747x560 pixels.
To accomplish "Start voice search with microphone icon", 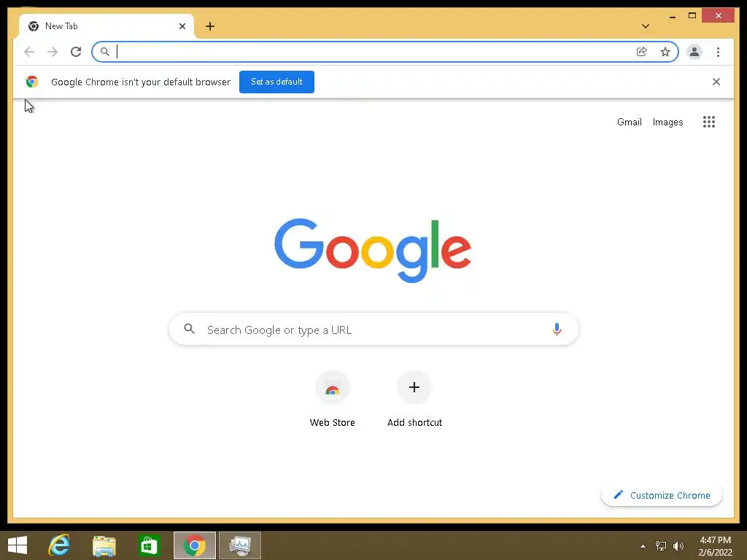I will (557, 329).
